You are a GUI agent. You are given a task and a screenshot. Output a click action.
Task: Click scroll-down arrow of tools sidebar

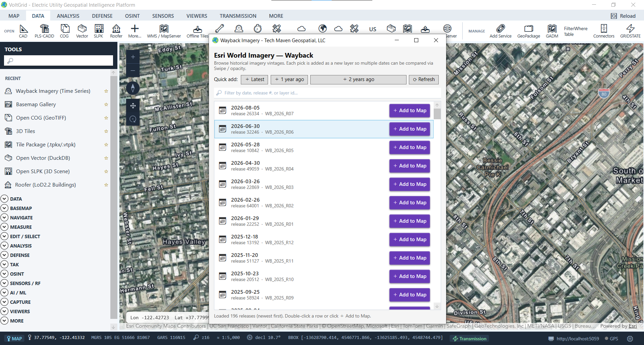coord(113,327)
